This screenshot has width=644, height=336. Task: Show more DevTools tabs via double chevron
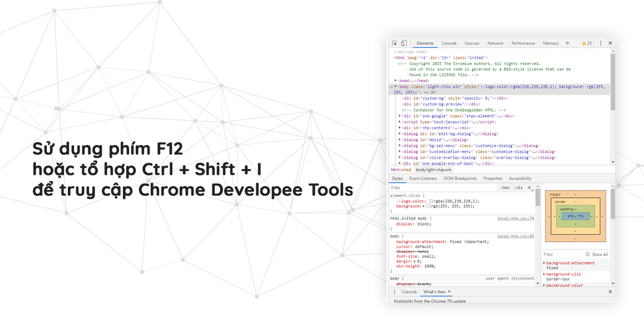pos(567,43)
